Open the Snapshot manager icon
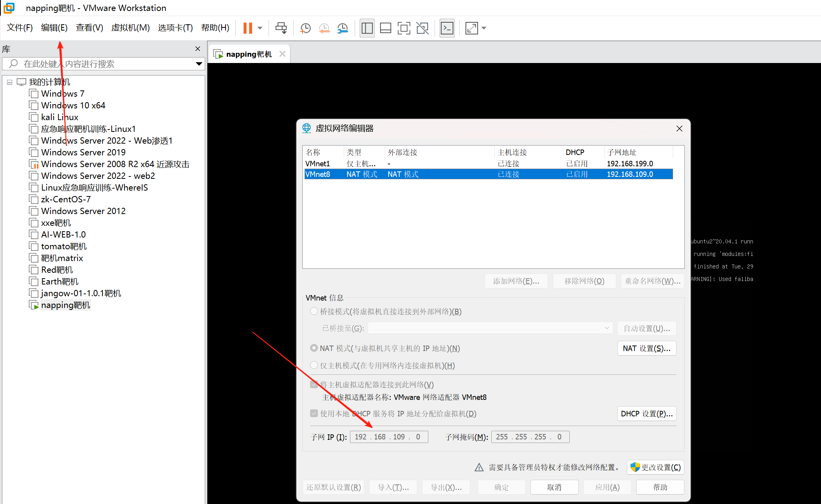Viewport: 821px width, 504px height. 343,28
